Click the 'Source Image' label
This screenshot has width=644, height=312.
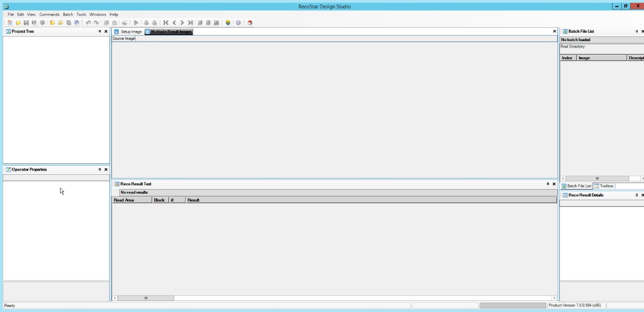coord(124,38)
